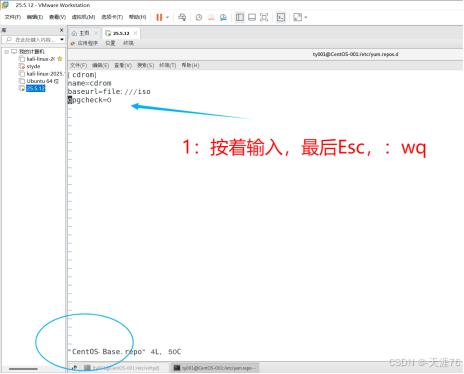Toggle the Show Library sidebar icon
The width and height of the screenshot is (464, 374).
pyautogui.click(x=240, y=17)
